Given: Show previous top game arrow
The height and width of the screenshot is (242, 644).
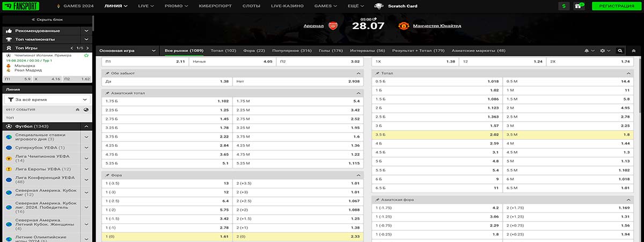Looking at the screenshot, I should tap(72, 48).
